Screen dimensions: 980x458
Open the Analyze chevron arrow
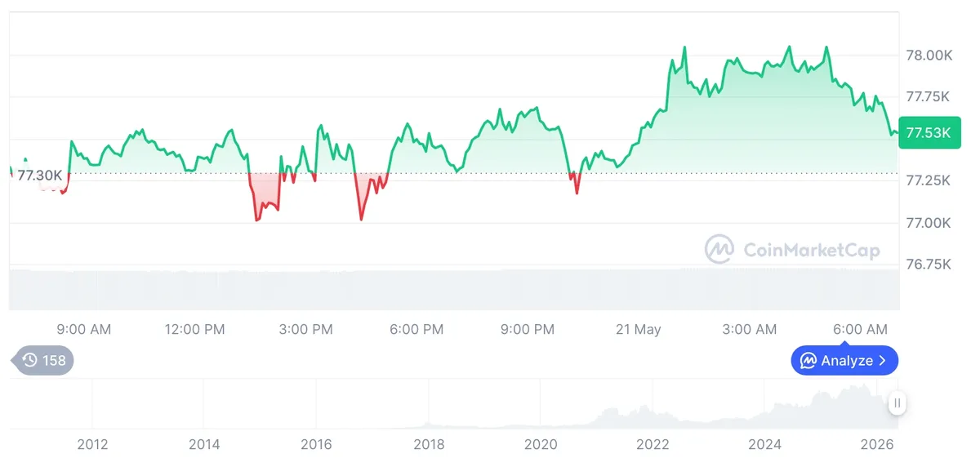[x=882, y=360]
